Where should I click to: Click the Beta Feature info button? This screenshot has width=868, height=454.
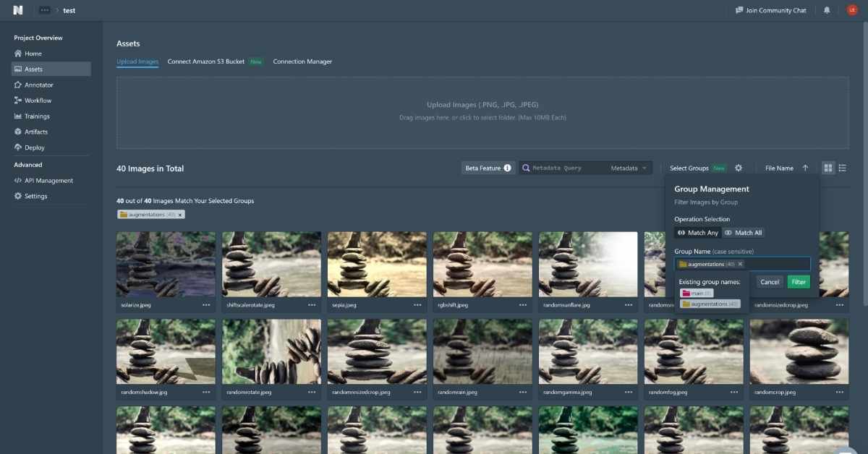coord(488,168)
